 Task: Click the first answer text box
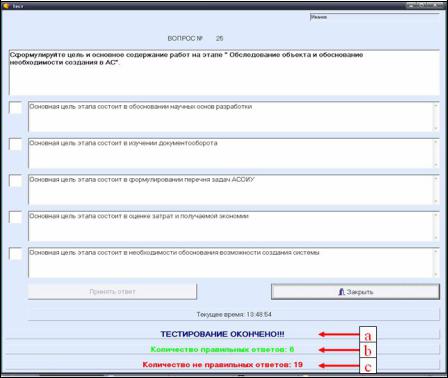pyautogui.click(x=234, y=117)
